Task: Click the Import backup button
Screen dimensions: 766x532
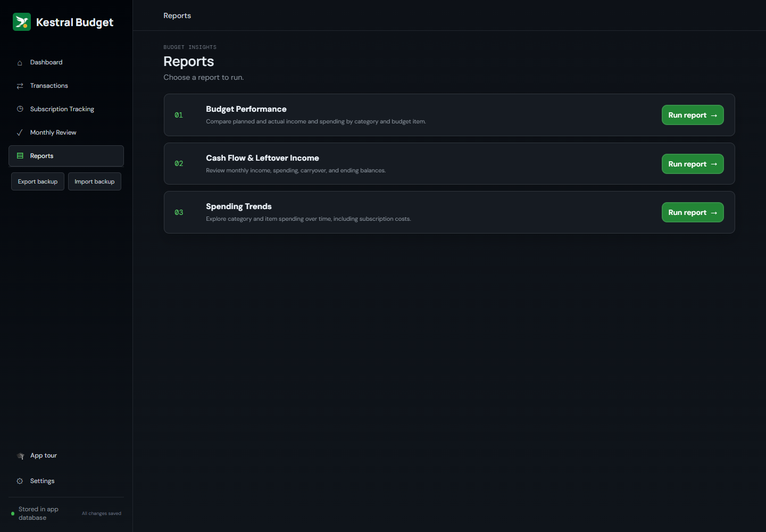Action: [95, 181]
